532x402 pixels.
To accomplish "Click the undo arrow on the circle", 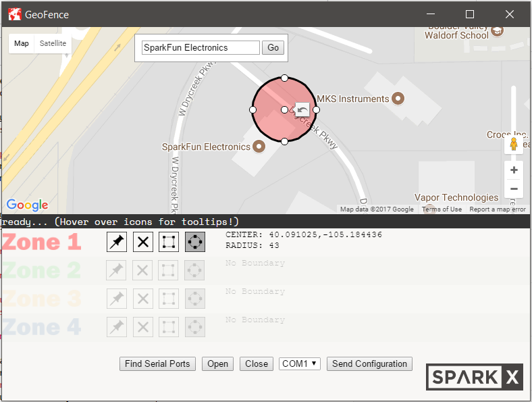I will pyautogui.click(x=302, y=109).
